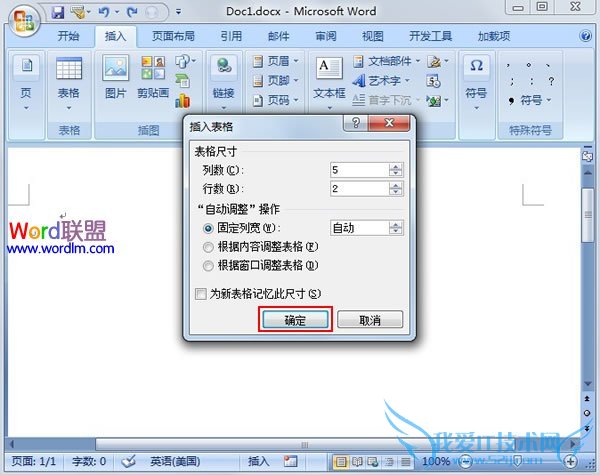Open the Links (链接) group button

pos(223,83)
